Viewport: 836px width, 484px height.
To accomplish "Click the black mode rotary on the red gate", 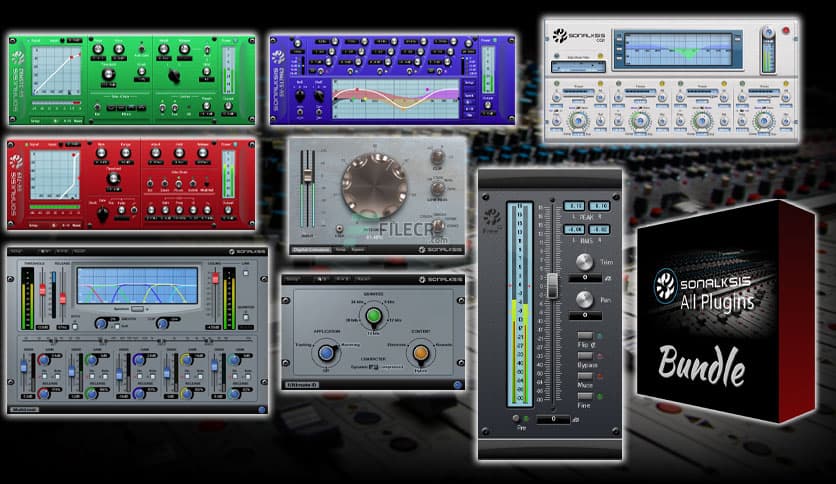I will point(103,214).
